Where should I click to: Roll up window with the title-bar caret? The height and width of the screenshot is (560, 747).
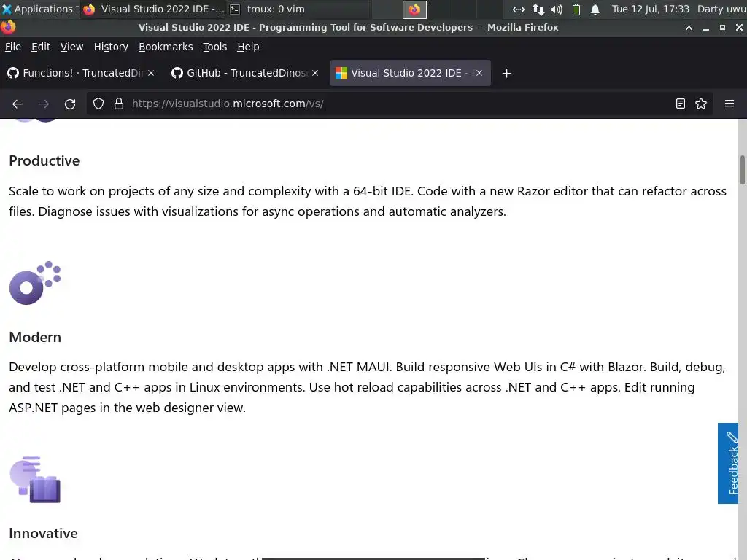(689, 28)
